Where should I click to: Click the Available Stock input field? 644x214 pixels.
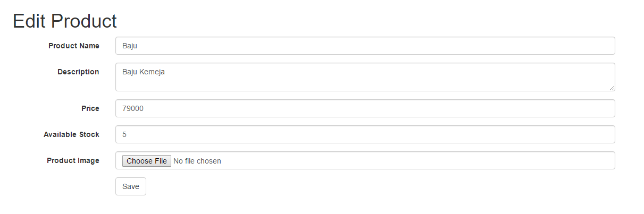(x=365, y=134)
